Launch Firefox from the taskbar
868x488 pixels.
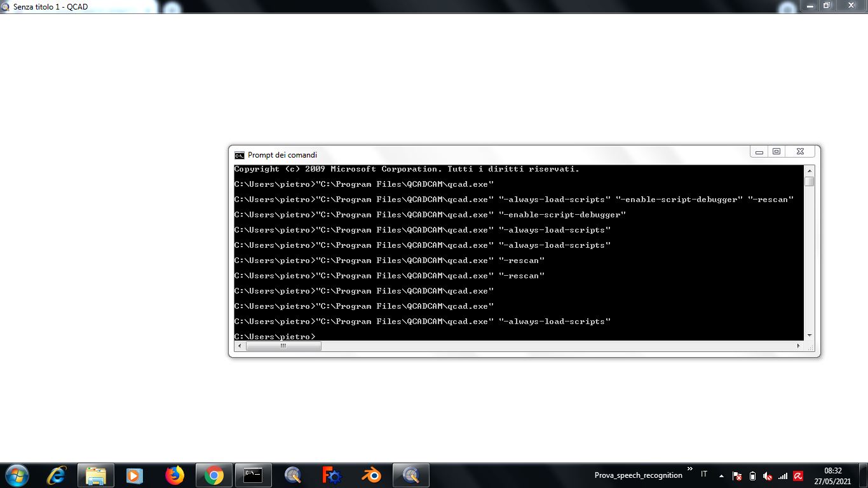pos(174,475)
